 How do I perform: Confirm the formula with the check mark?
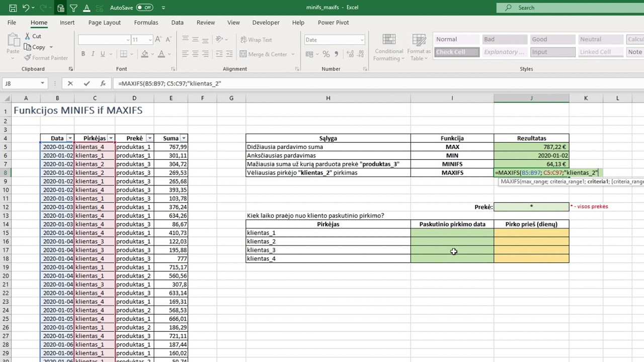[x=87, y=83]
